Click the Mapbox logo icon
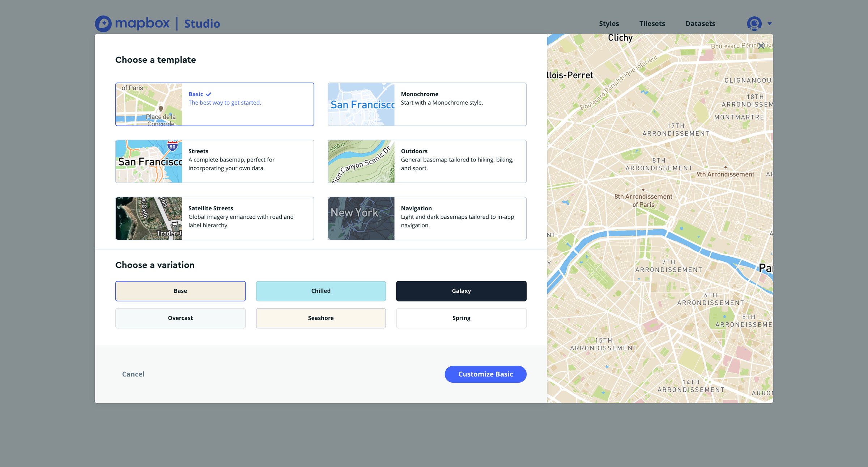 click(103, 24)
